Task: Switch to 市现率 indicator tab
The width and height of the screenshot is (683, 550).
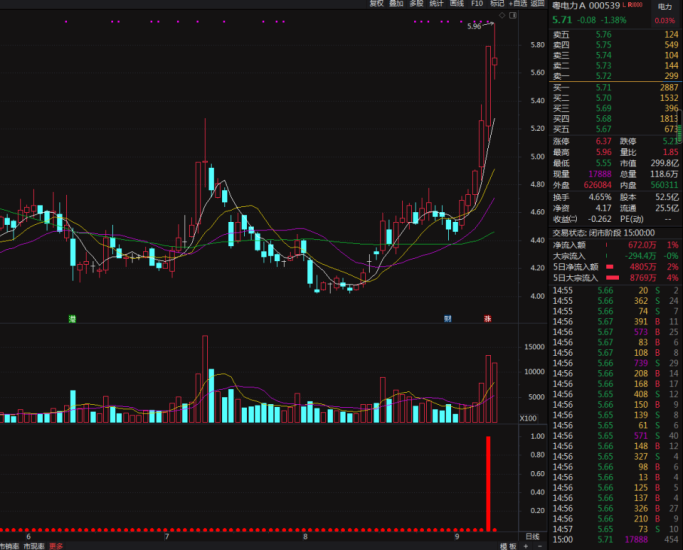Action: point(33,546)
